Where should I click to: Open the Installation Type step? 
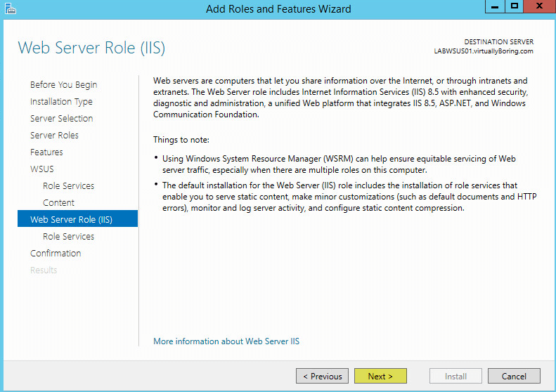61,102
